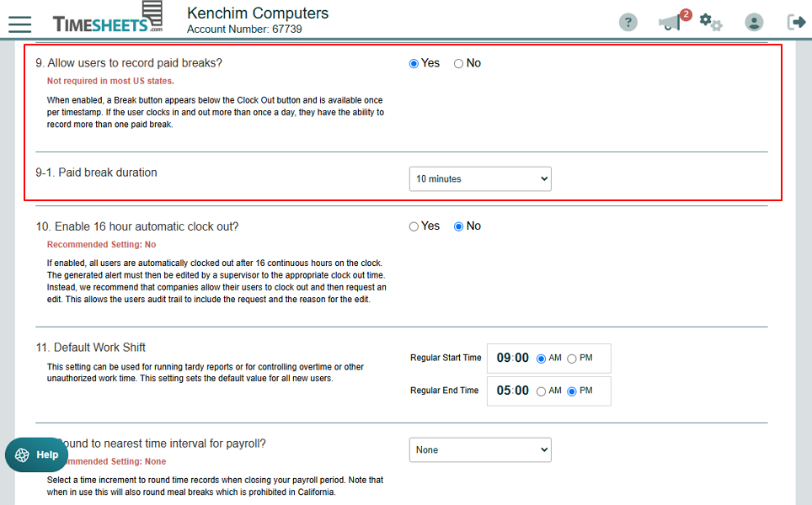This screenshot has width=812, height=505.
Task: Click '9. Allow users to record paid breaks?' heading
Action: click(129, 63)
